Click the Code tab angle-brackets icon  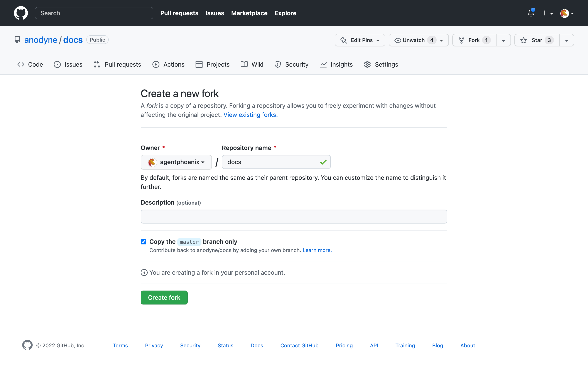[21, 64]
